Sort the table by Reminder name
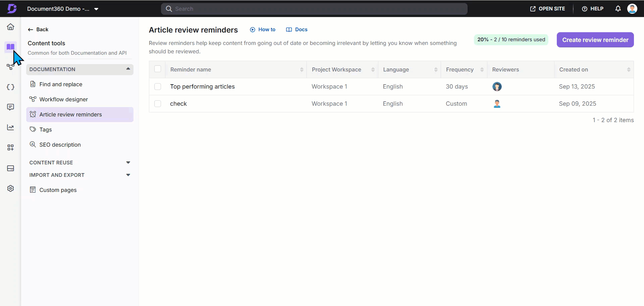Image resolution: width=644 pixels, height=306 pixels. tap(301, 69)
